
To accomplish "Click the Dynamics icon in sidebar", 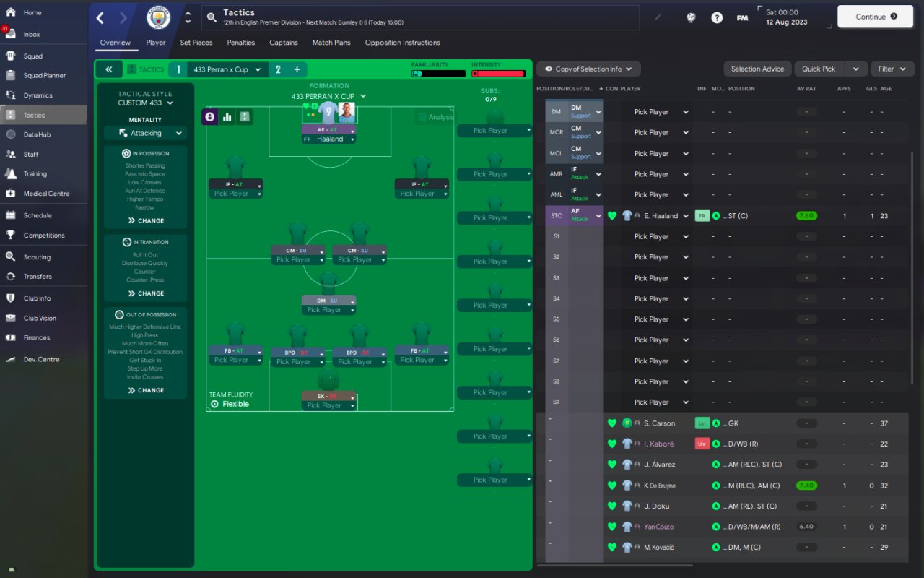I will [x=11, y=95].
